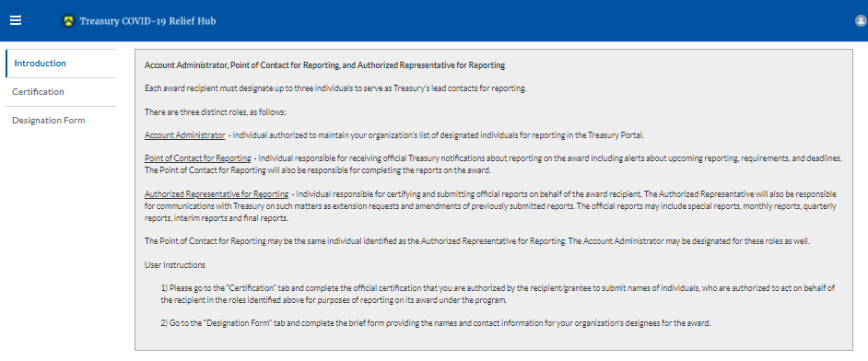This screenshot has width=868, height=361.
Task: Click the underlined Account Administrator term
Action: click(185, 135)
